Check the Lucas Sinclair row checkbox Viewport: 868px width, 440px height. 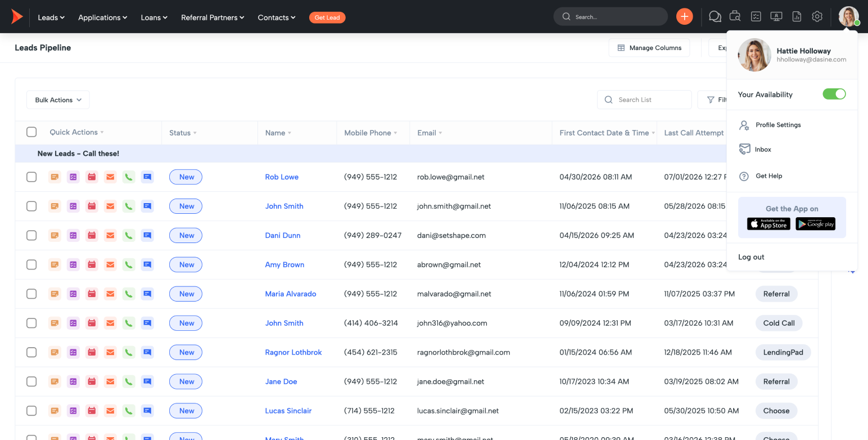pyautogui.click(x=31, y=411)
